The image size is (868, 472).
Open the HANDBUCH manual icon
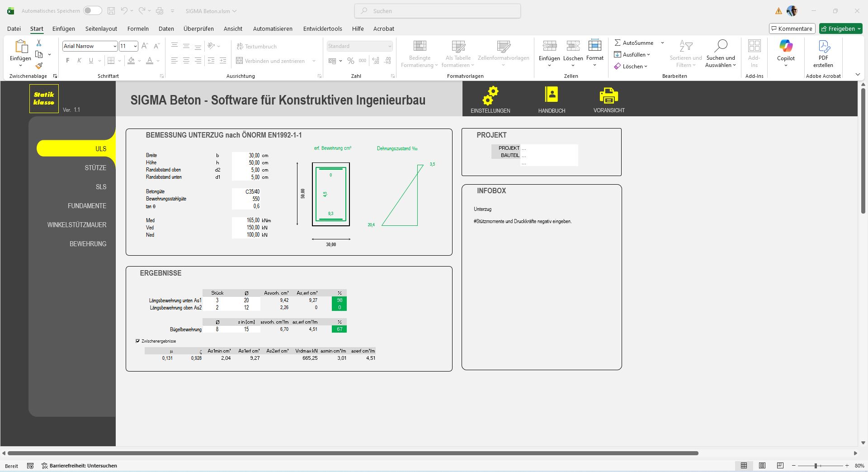coord(551,95)
